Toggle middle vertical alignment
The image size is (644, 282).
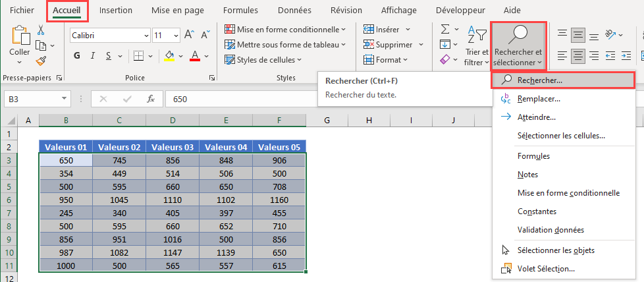[x=578, y=35]
